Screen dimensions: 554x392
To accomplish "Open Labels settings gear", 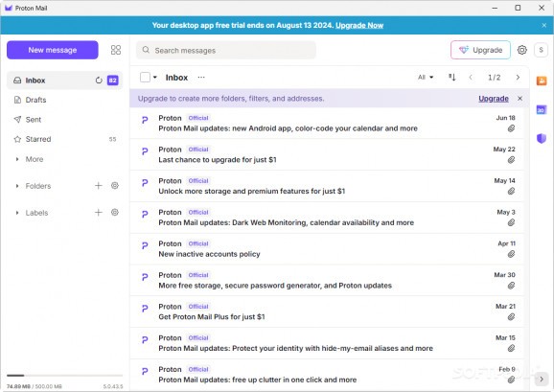I will click(114, 212).
